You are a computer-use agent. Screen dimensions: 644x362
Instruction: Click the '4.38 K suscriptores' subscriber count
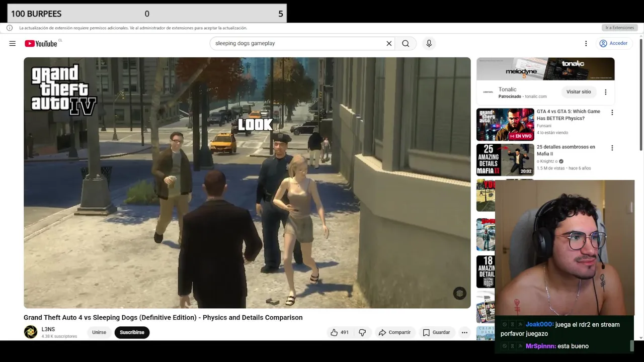pos(59,336)
